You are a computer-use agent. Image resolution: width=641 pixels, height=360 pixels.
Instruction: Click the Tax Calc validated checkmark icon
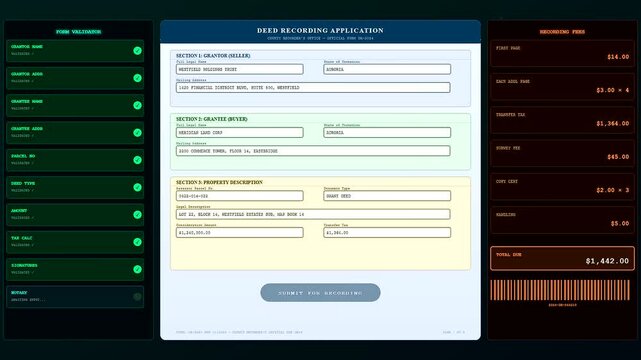coord(137,242)
